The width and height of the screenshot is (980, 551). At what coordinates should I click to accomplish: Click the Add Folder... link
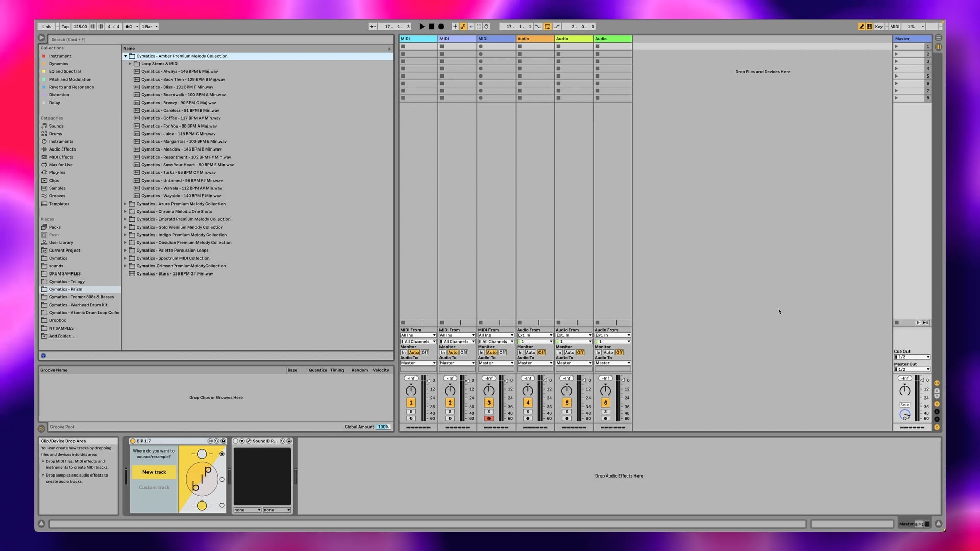click(62, 336)
